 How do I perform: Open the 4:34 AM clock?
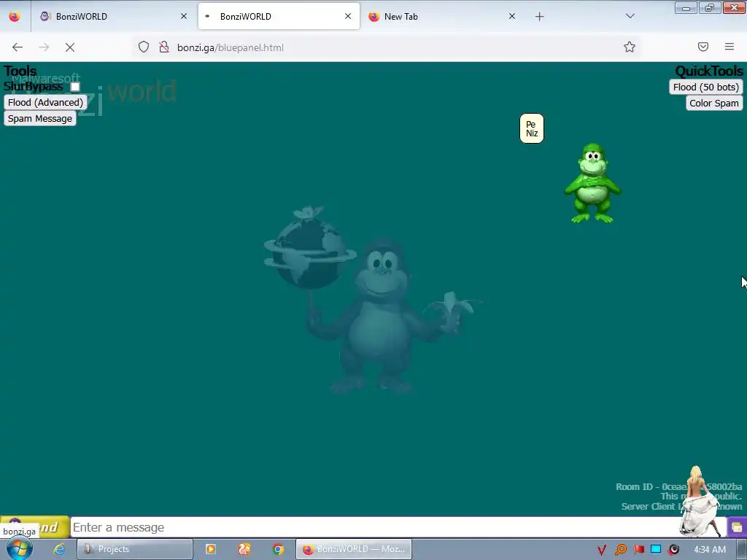pyautogui.click(x=710, y=550)
